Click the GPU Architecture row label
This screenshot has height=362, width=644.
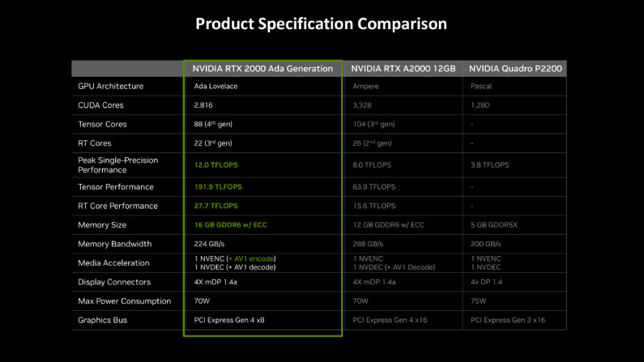pos(111,86)
